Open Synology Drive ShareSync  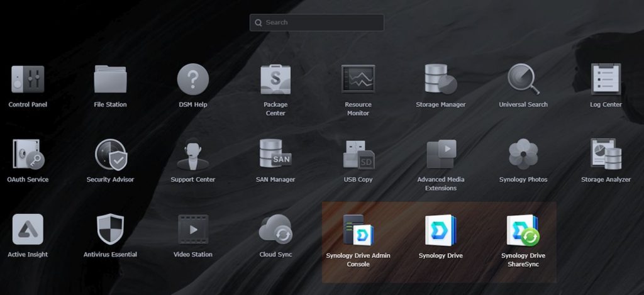tap(523, 230)
